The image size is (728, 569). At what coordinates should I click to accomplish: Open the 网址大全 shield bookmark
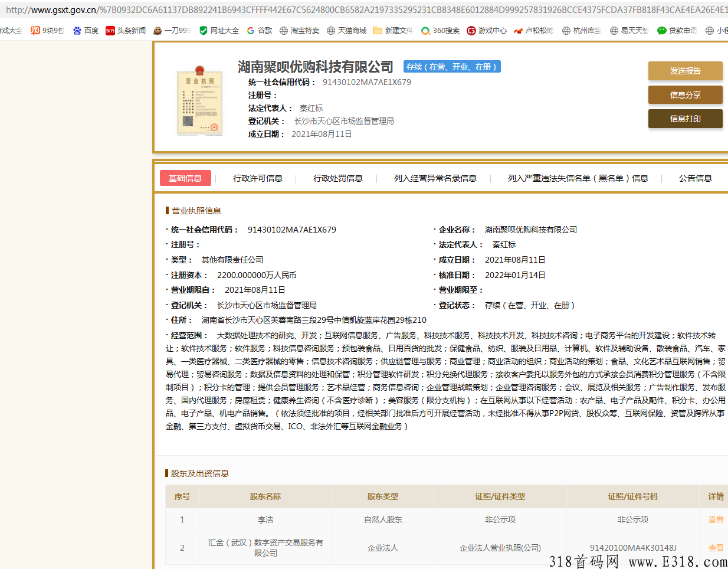pyautogui.click(x=219, y=30)
